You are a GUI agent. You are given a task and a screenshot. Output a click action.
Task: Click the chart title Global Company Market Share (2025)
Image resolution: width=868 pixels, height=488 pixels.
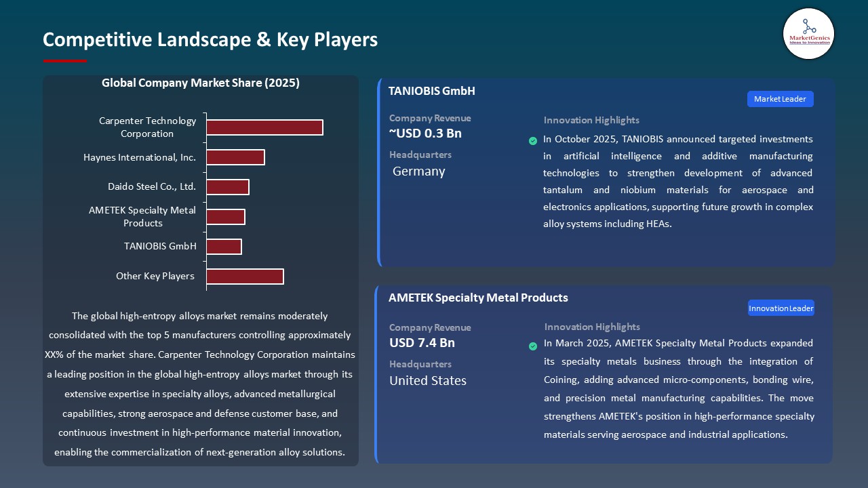201,83
